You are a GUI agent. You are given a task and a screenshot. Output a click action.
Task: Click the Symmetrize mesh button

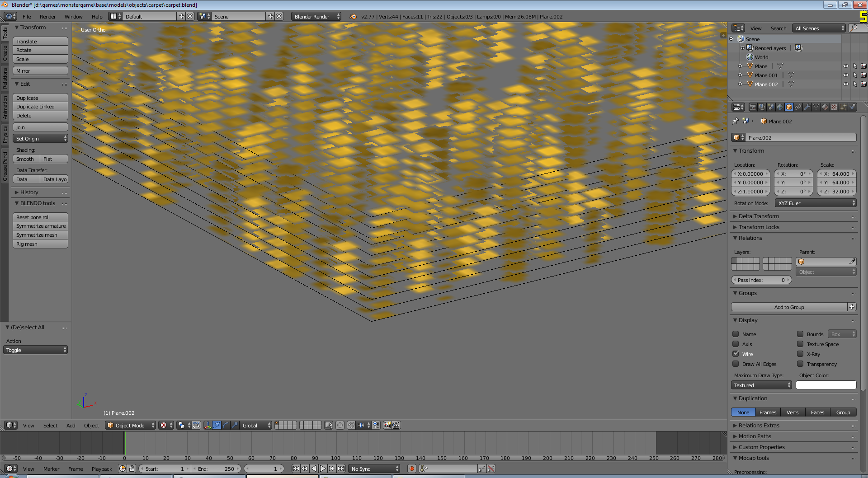coord(40,235)
